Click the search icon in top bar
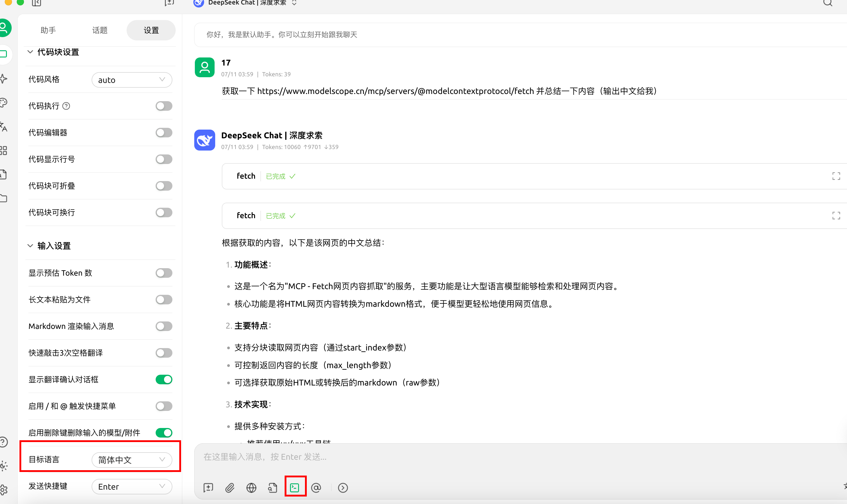Image resolution: width=847 pixels, height=504 pixels. click(x=828, y=3)
